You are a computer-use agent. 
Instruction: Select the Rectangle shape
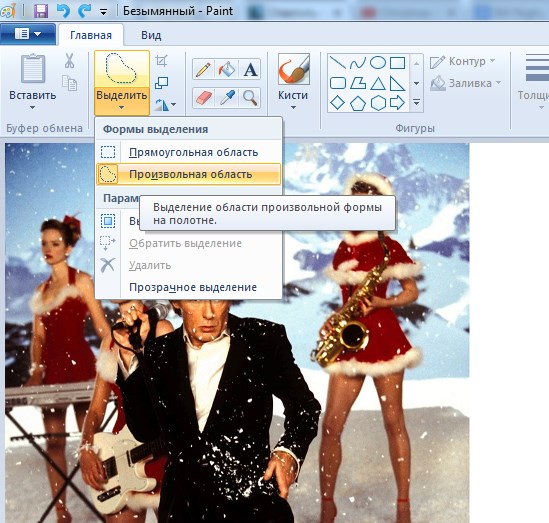[x=398, y=63]
